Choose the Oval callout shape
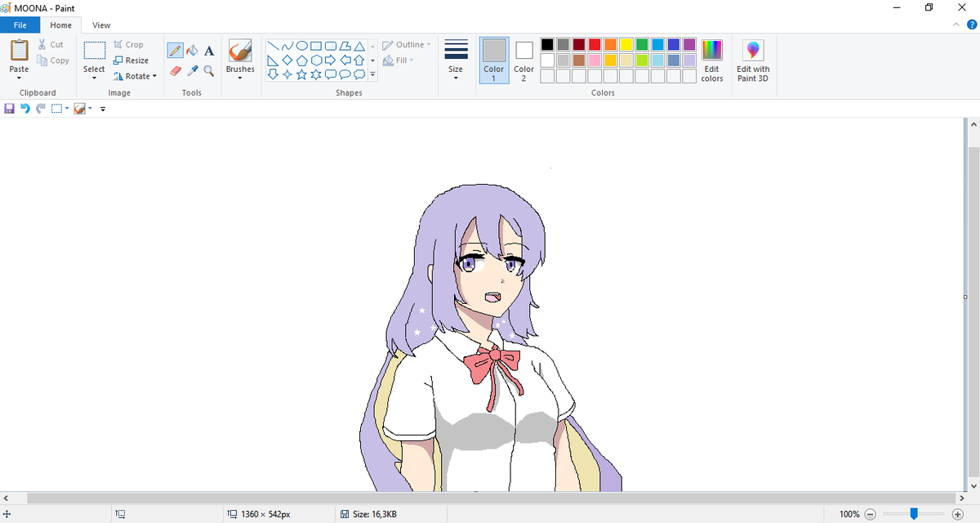980x523 pixels. tap(344, 74)
